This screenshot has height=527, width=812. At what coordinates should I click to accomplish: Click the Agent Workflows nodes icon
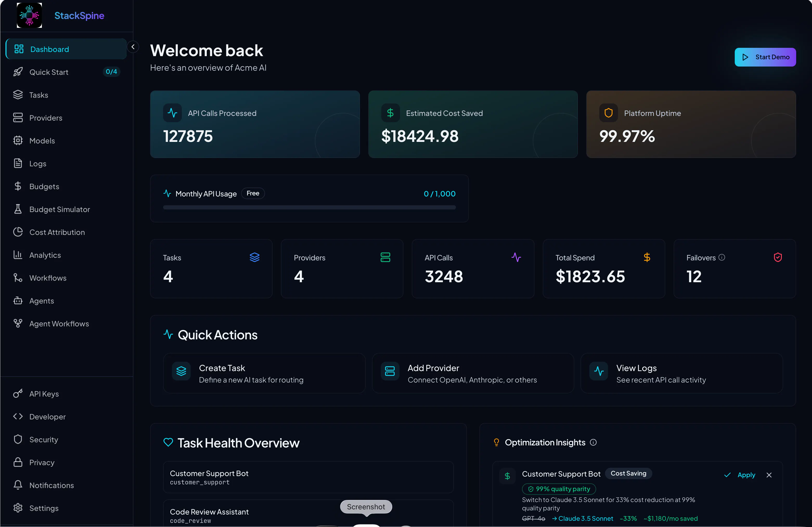(x=18, y=323)
